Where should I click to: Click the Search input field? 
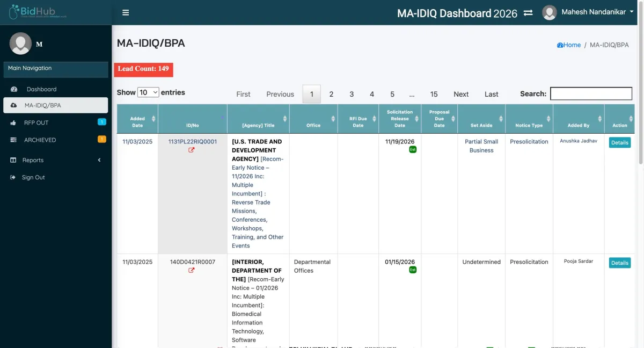coord(591,93)
